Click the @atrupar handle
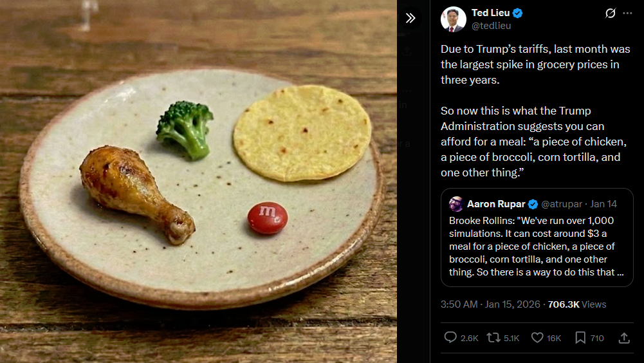The image size is (644, 363). coord(562,204)
